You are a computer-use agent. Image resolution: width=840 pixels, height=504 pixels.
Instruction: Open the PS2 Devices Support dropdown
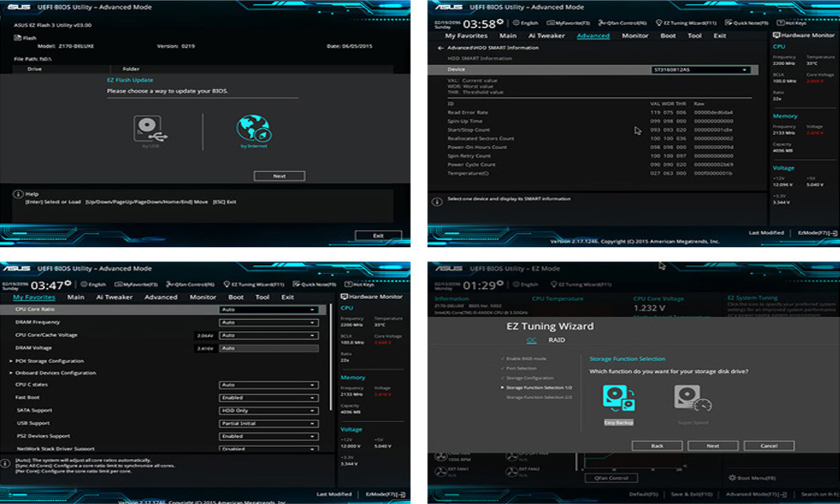click(269, 436)
